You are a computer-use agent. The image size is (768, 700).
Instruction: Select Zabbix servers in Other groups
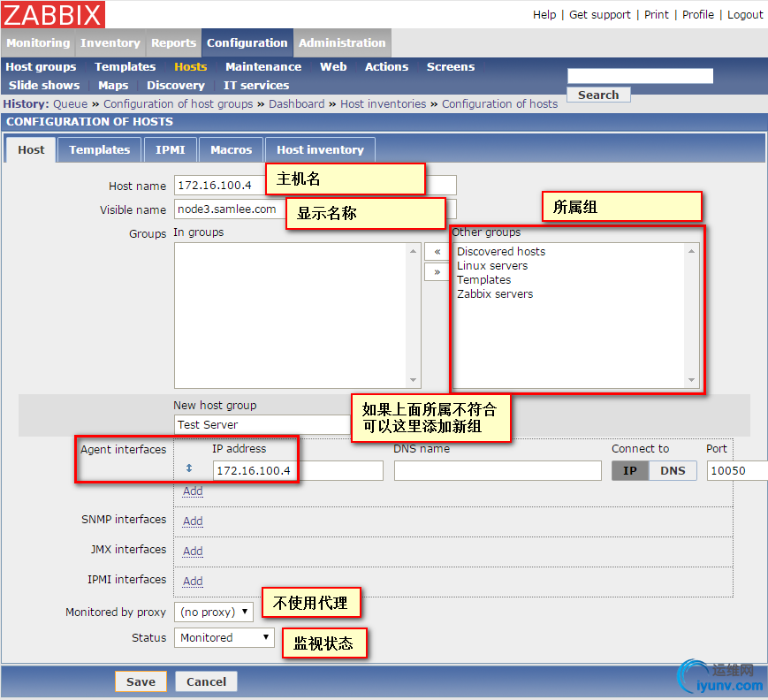point(495,294)
